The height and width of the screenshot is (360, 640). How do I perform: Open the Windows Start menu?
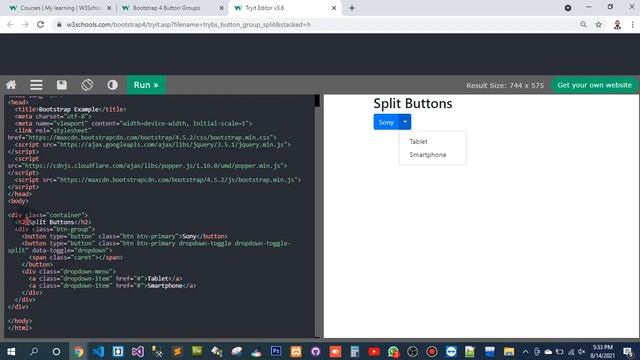(11, 351)
